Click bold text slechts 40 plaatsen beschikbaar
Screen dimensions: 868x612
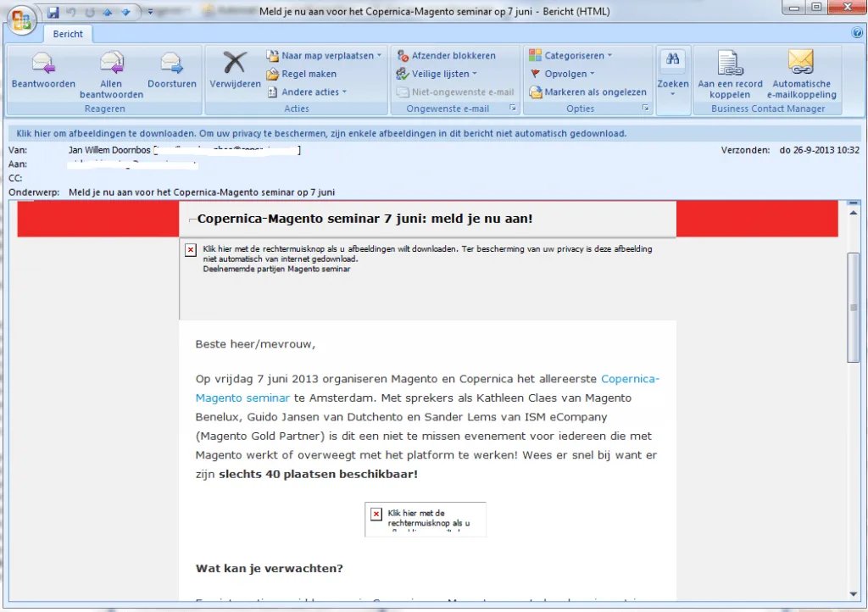coord(319,474)
